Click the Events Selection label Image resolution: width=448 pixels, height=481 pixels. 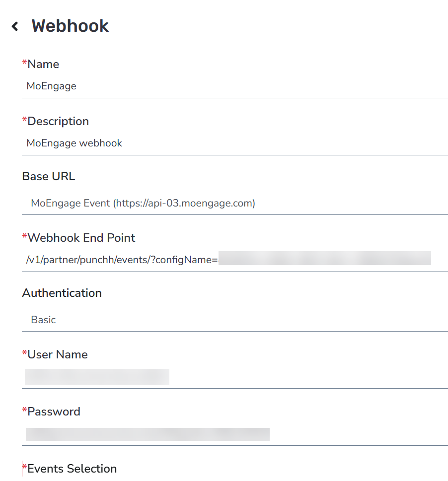(72, 469)
